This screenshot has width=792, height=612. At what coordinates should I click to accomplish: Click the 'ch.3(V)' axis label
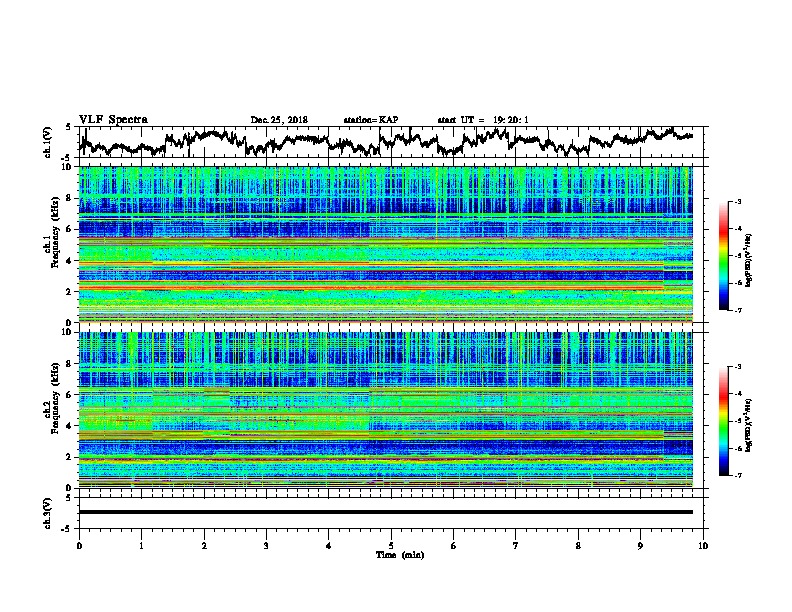tap(48, 513)
